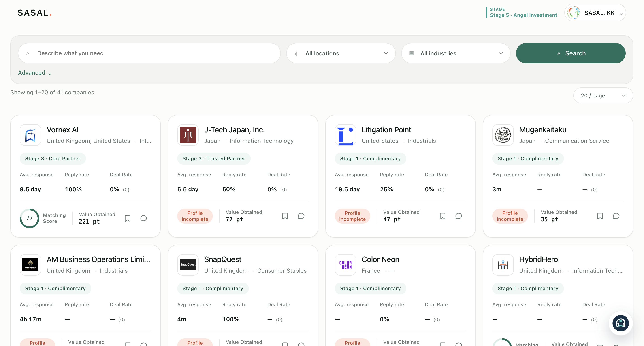Click Litigation Point Profile incomplete tag

pyautogui.click(x=352, y=216)
